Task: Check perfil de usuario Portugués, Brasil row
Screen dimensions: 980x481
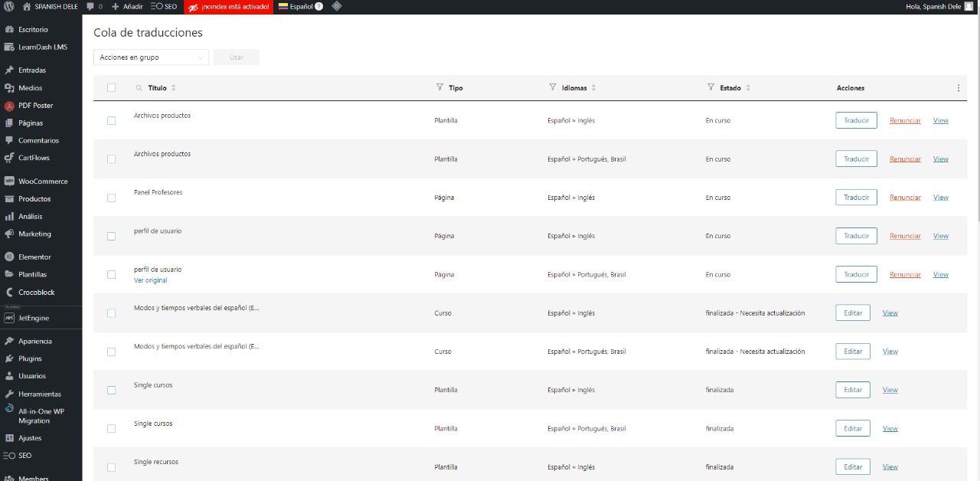Action: (x=111, y=274)
